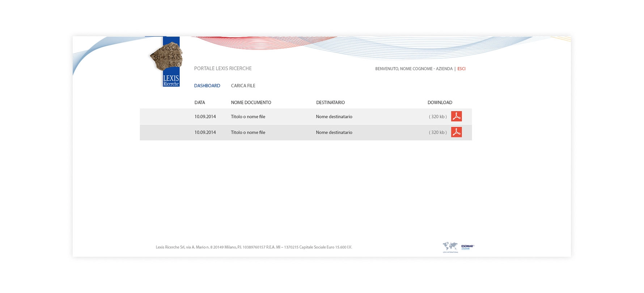Log out using the ESCI link
The width and height of the screenshot is (644, 293).
[461, 69]
